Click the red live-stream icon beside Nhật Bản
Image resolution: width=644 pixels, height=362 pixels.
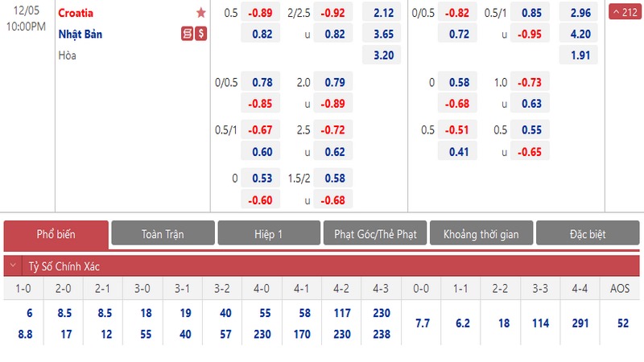point(187,34)
